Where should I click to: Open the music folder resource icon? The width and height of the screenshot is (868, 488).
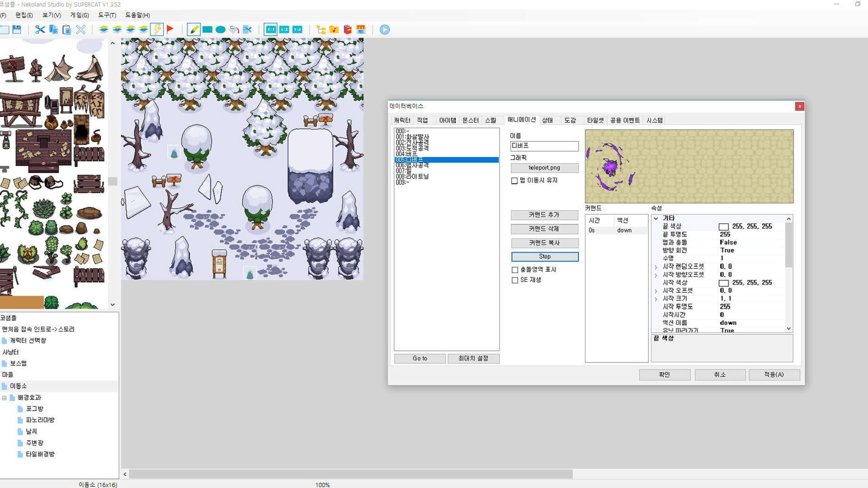[x=334, y=29]
